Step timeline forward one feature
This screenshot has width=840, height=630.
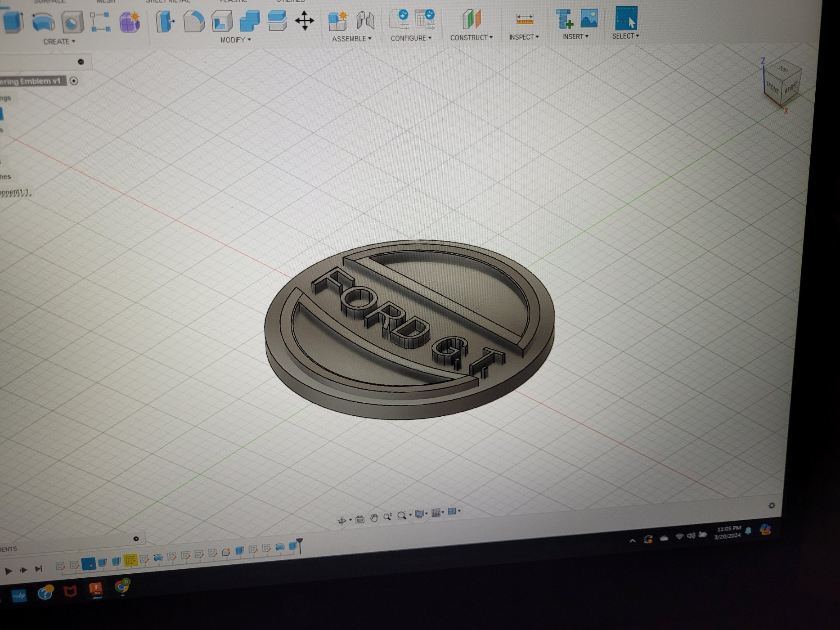pyautogui.click(x=23, y=570)
